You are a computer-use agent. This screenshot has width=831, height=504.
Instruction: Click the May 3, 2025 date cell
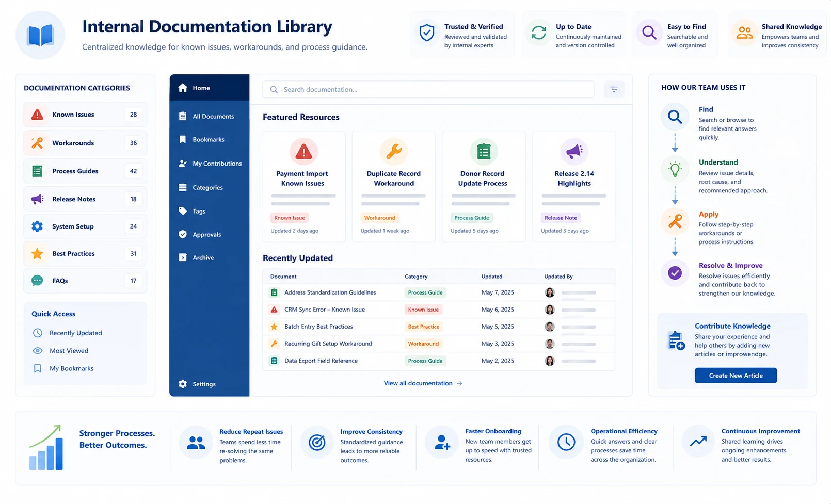coord(498,344)
